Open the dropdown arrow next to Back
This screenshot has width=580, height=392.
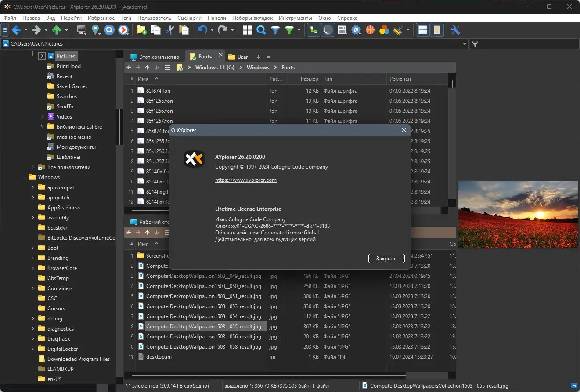pyautogui.click(x=26, y=30)
